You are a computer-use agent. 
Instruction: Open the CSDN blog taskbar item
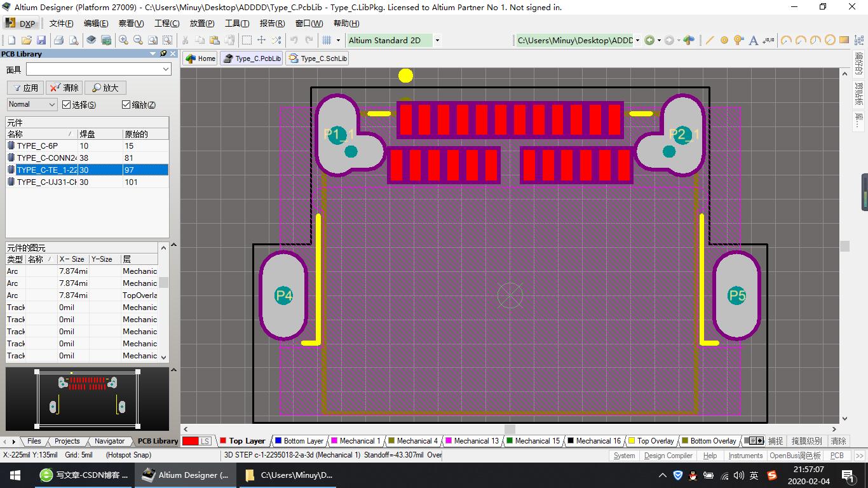click(83, 475)
